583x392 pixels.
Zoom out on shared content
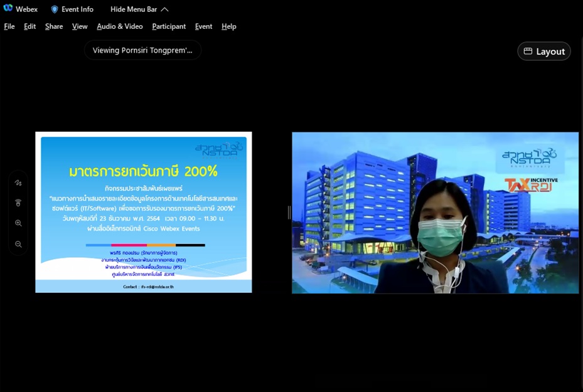[x=18, y=244]
